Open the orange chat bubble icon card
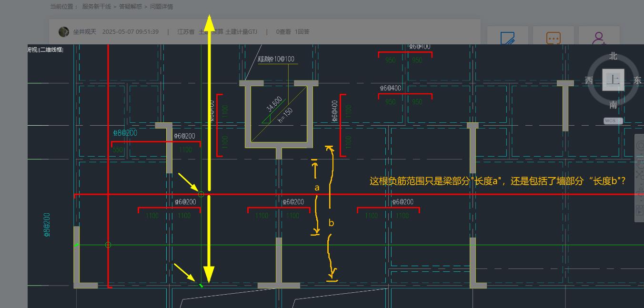 coord(553,36)
